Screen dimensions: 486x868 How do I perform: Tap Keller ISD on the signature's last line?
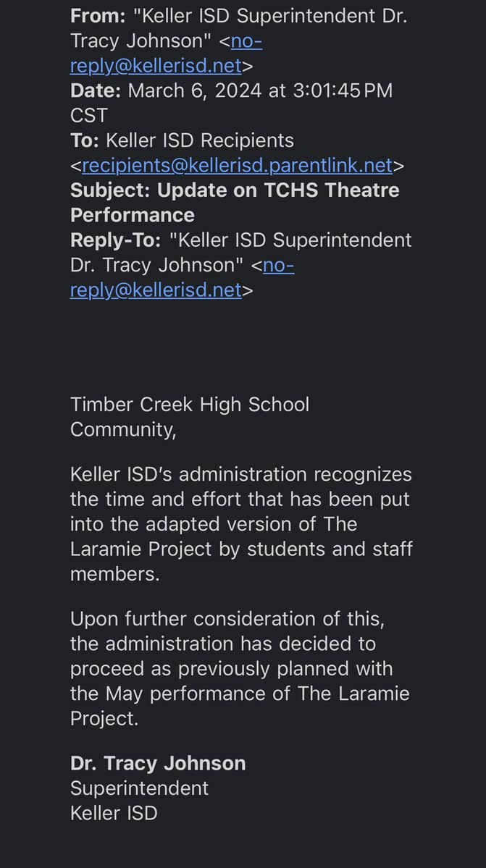click(x=114, y=813)
